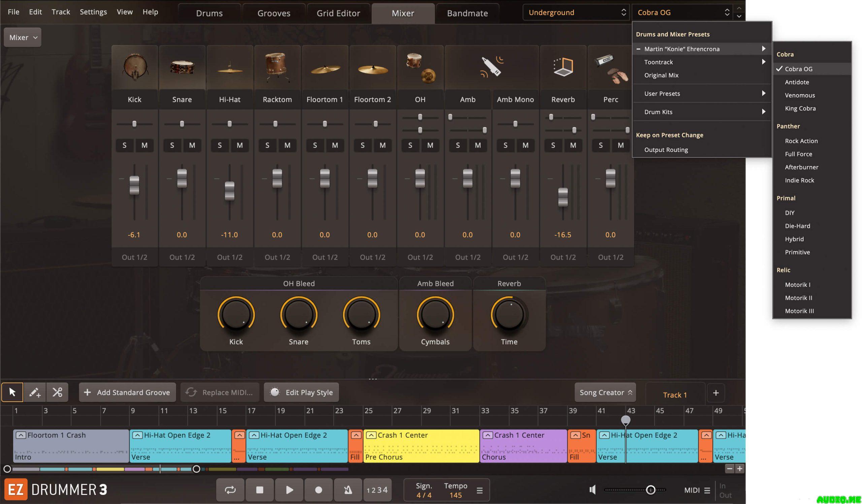Stop playback

260,490
